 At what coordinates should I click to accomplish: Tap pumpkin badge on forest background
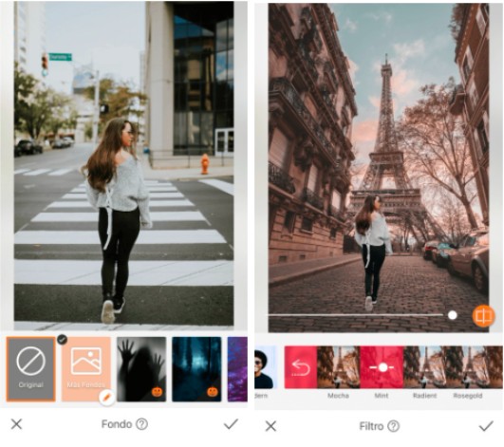[x=213, y=392]
